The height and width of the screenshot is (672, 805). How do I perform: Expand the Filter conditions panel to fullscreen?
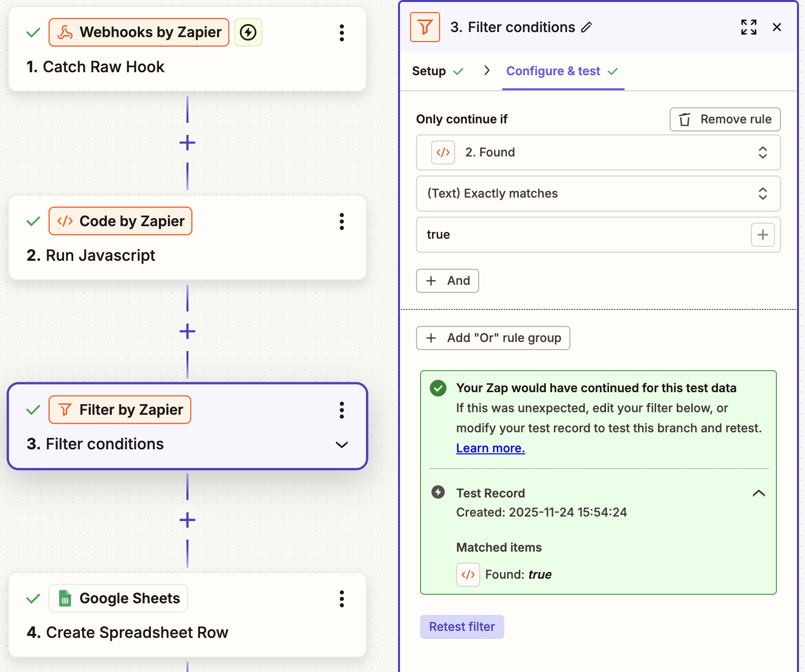[749, 27]
